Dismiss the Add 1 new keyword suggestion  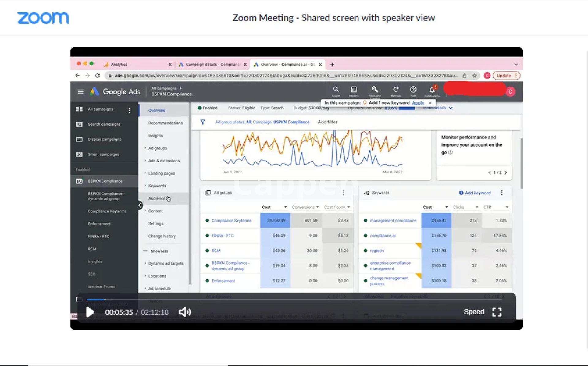coord(430,103)
